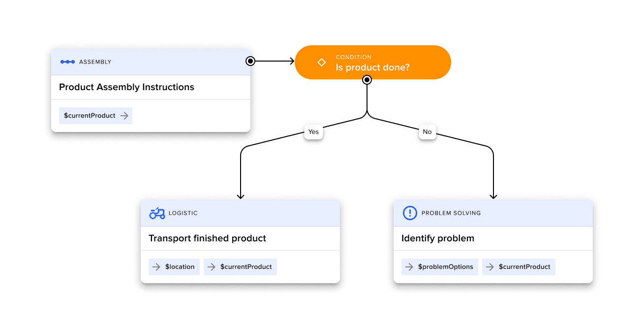Click the alert icon on Problem Solving node
This screenshot has width=644, height=328.
pyautogui.click(x=409, y=213)
